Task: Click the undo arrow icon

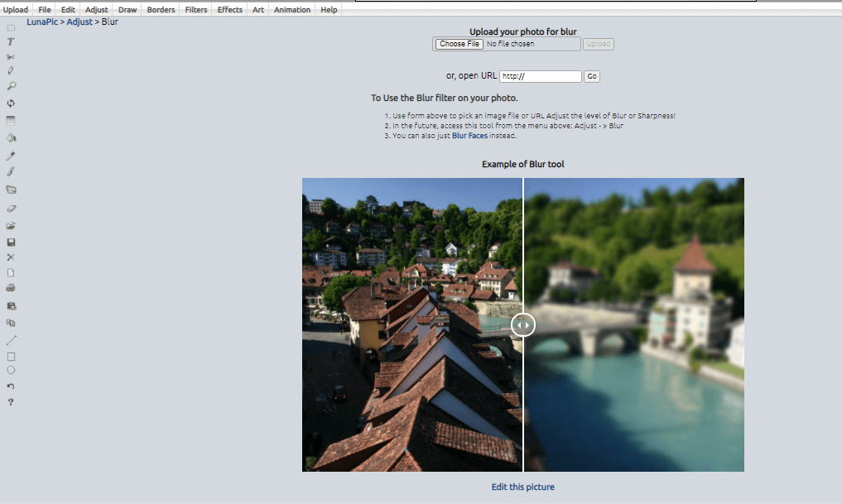Action: point(11,386)
